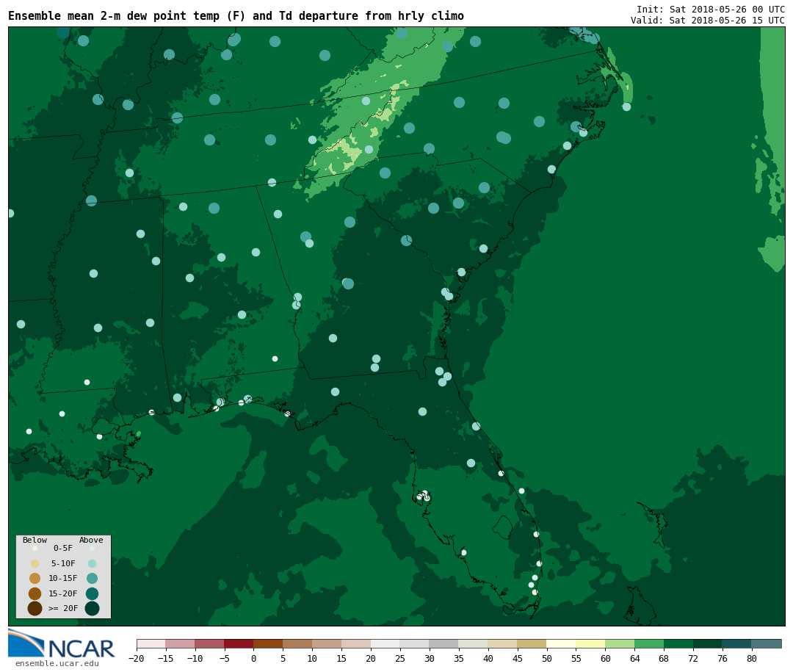Click the '50' colorbar tick label
Viewport: 793px width, 672px height.
(547, 658)
